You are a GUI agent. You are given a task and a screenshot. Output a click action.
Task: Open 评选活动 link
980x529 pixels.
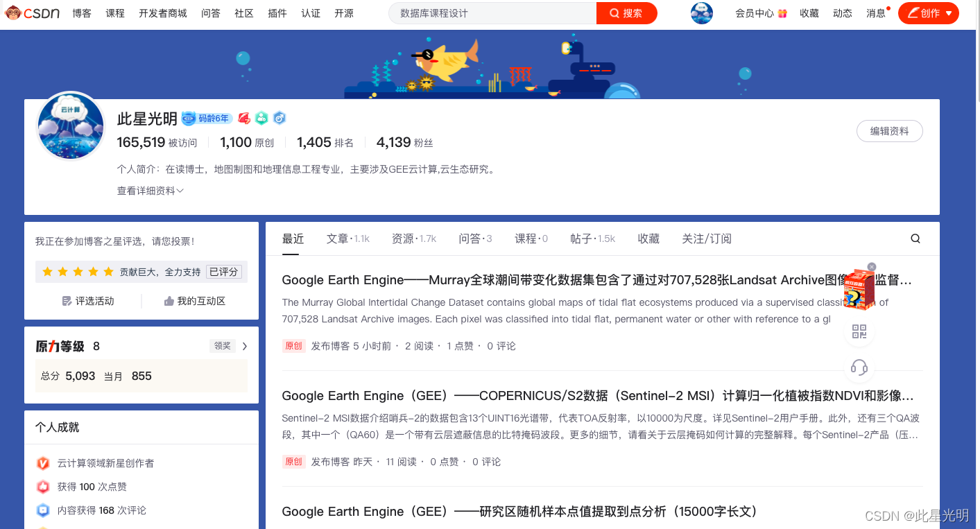coord(88,301)
